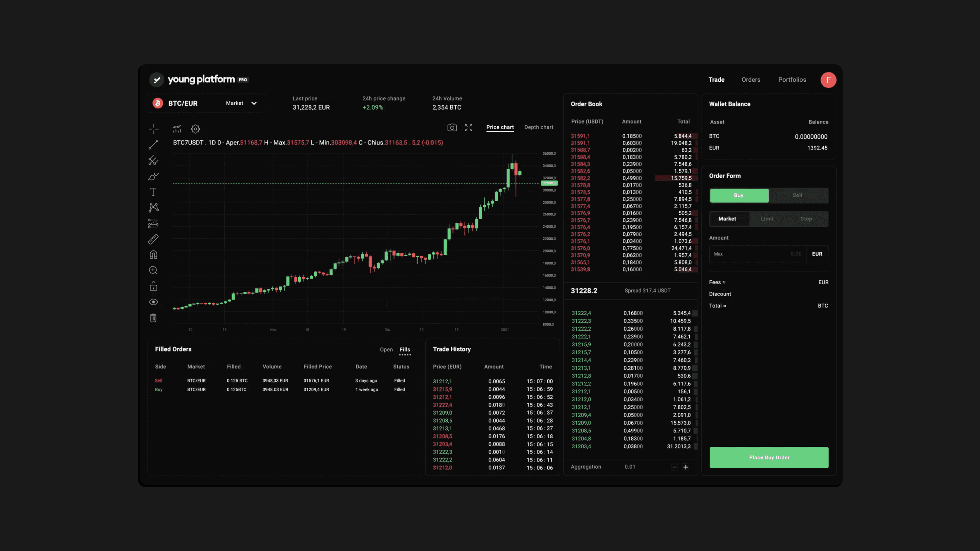980x551 pixels.
Task: Select the eye/visibility indicator tool
Action: coord(153,302)
